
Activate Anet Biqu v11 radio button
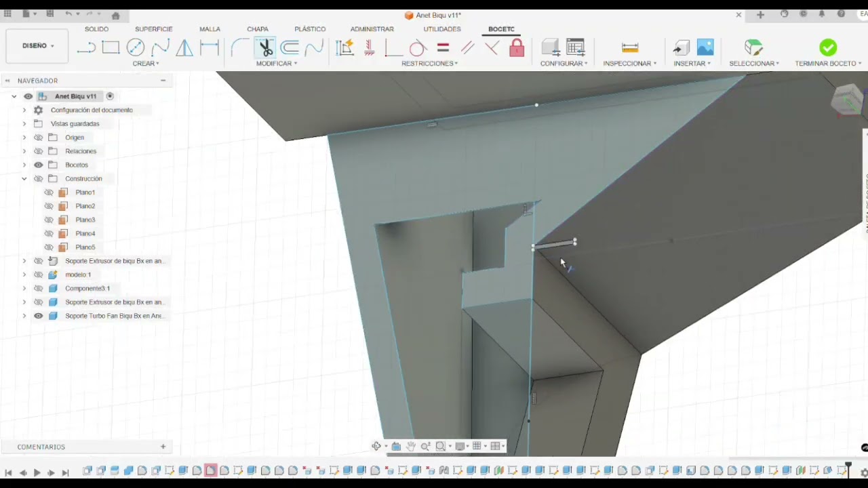tap(110, 96)
